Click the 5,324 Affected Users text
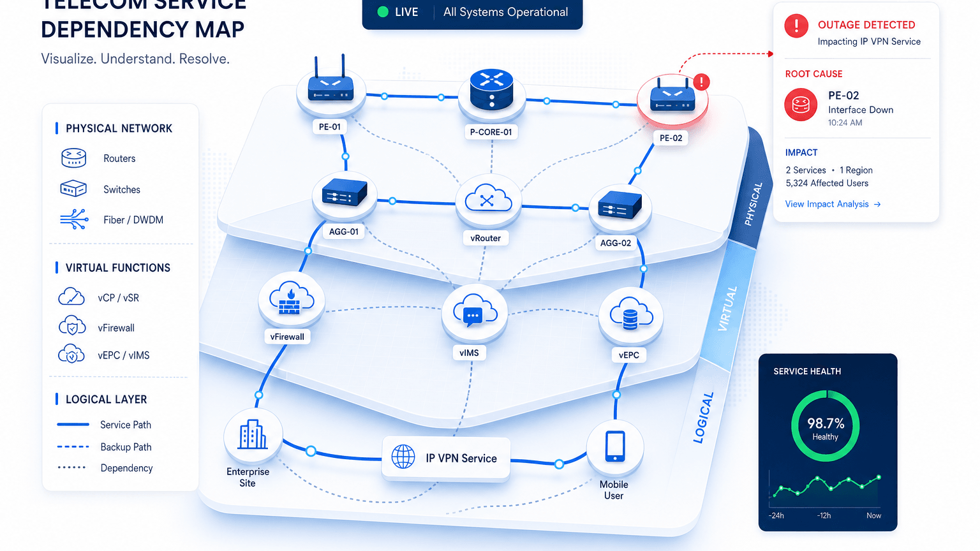The width and height of the screenshot is (980, 551). pos(827,183)
